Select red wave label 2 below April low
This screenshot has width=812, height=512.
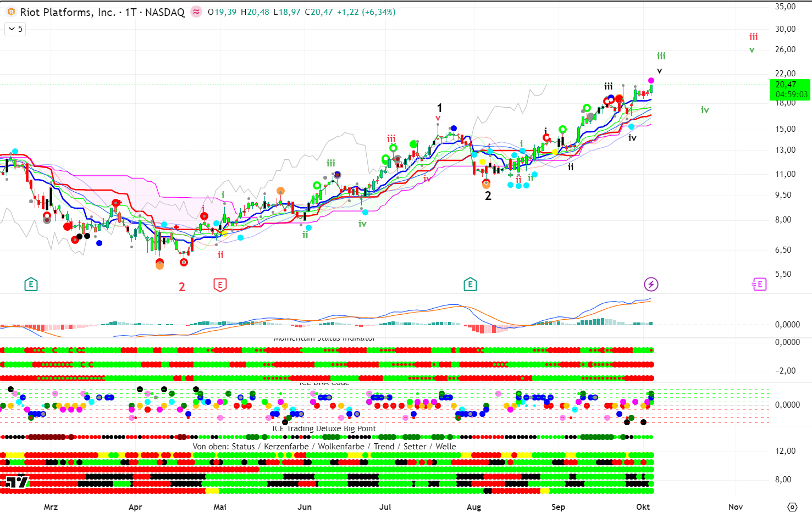182,287
